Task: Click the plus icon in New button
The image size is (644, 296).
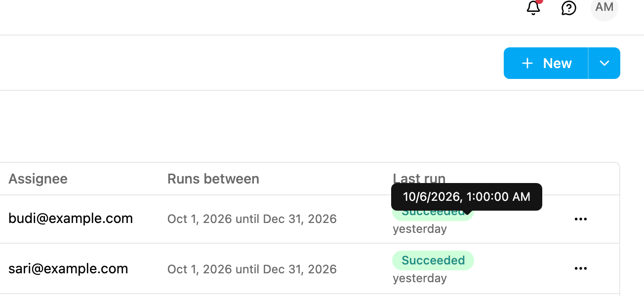Action: coord(527,63)
